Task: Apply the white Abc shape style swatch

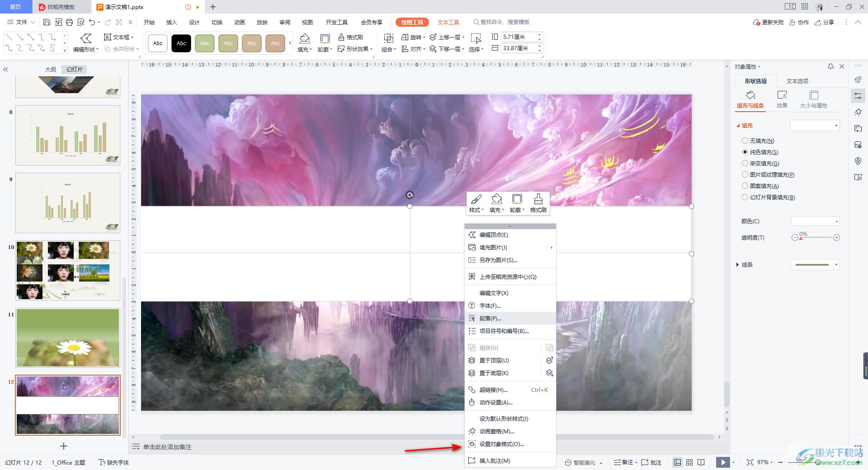Action: click(x=158, y=43)
